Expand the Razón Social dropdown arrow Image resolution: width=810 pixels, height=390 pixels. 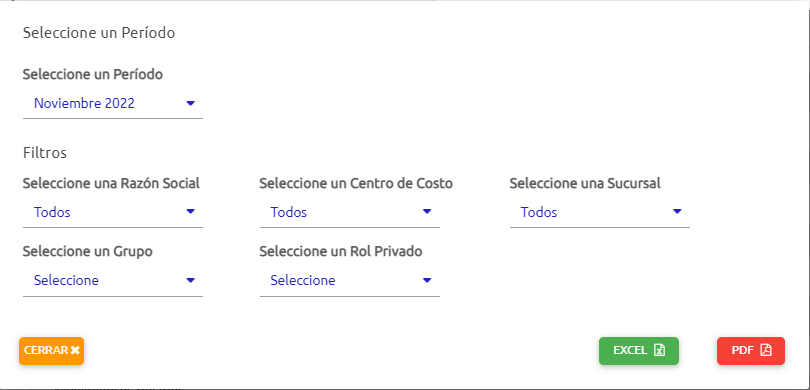pos(190,211)
